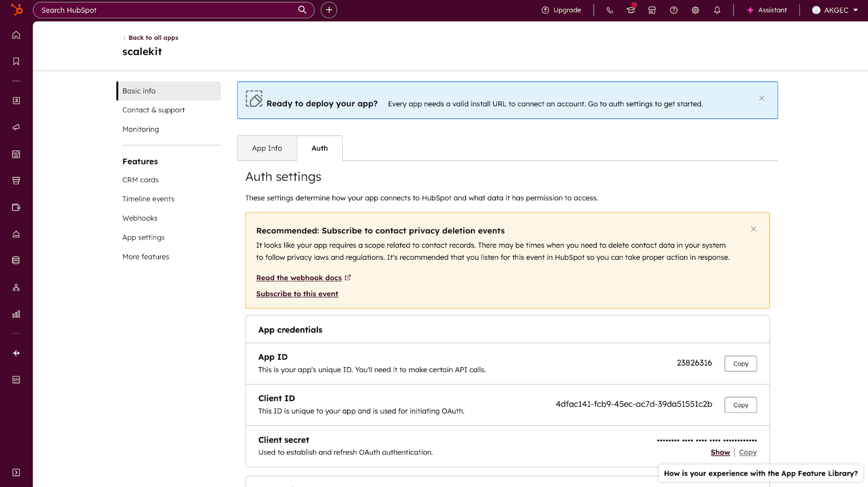Open Data management database icon in sidebar
The width and height of the screenshot is (868, 487).
pos(16,260)
